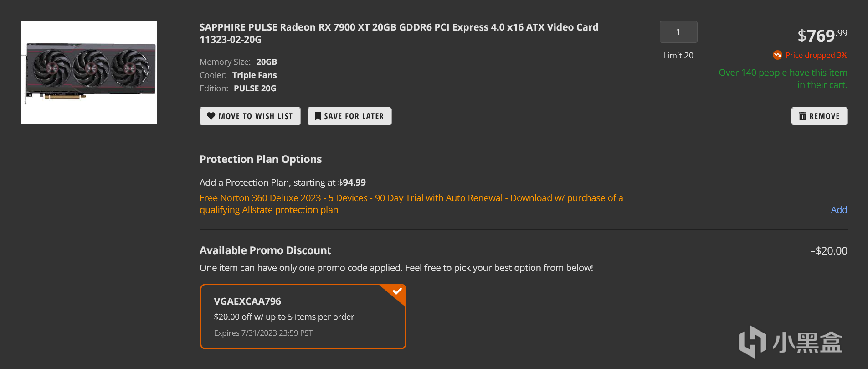
Task: Open the SAPPHIRE PULSE graphics card thumbnail
Action: pos(89,72)
